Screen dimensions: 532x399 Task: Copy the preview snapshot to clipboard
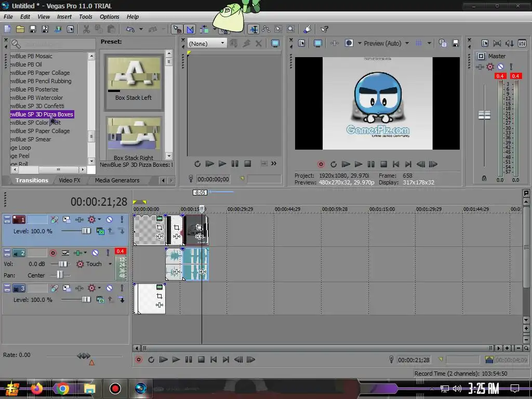[443, 43]
